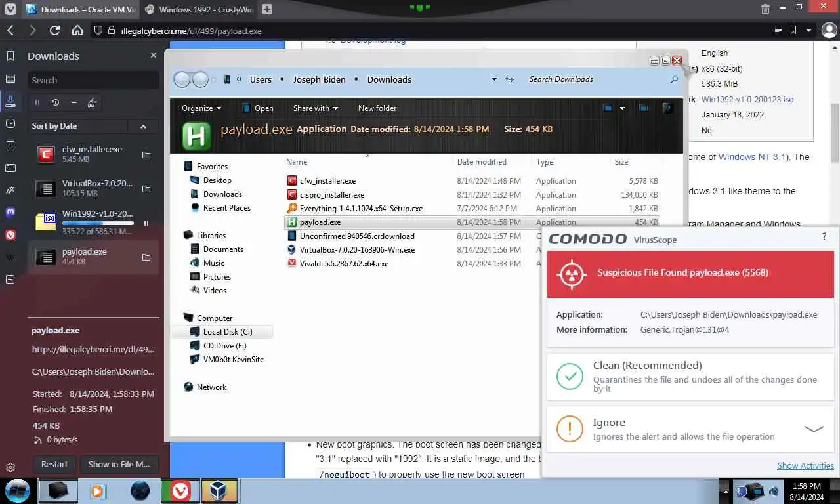Image resolution: width=840 pixels, height=504 pixels.
Task: Open Reading List panel in sidebar
Action: (10, 79)
